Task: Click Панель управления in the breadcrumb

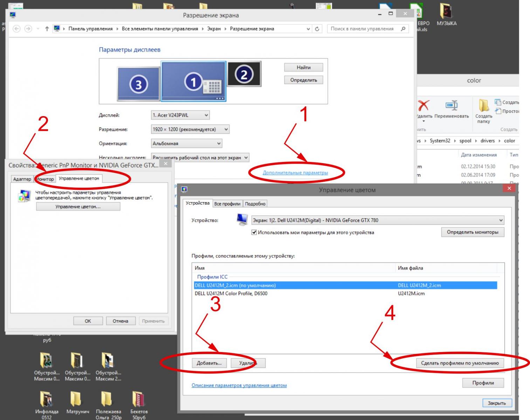Action: (x=90, y=29)
